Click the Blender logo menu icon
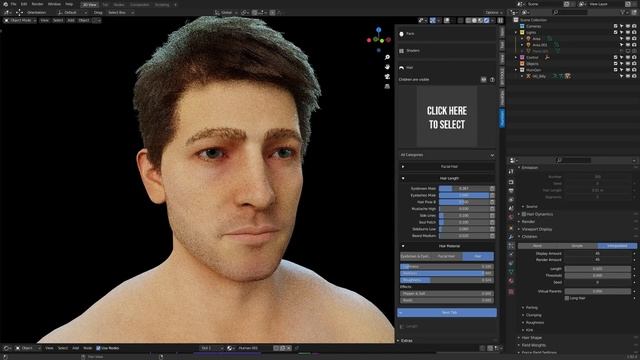The width and height of the screenshot is (640, 360). [5, 4]
